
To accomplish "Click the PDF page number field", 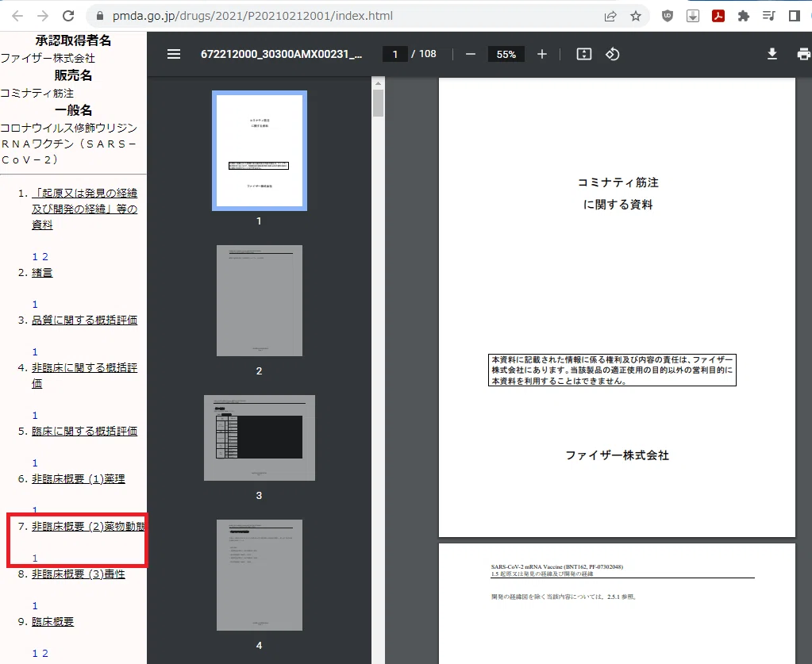I will (x=395, y=54).
